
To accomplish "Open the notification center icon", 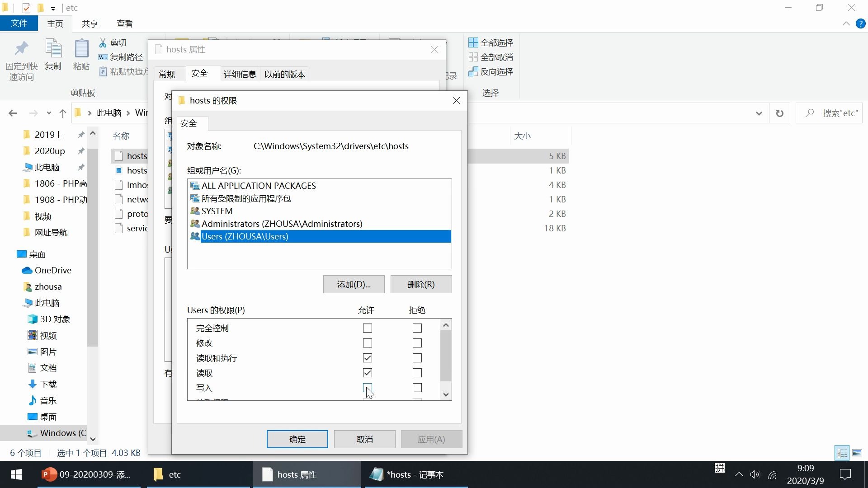I will pyautogui.click(x=845, y=474).
